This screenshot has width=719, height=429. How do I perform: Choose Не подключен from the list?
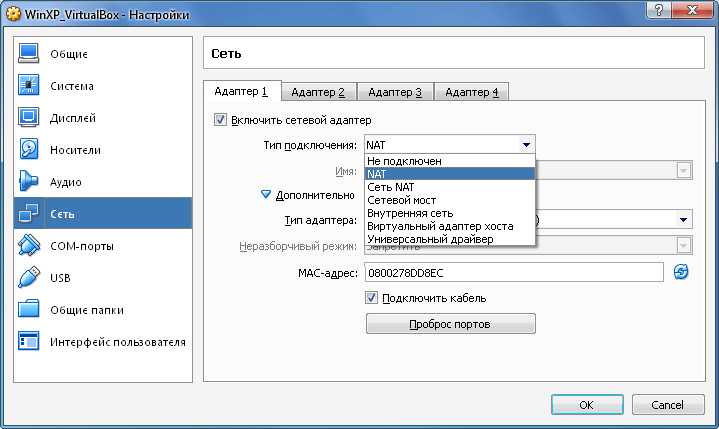coord(450,161)
